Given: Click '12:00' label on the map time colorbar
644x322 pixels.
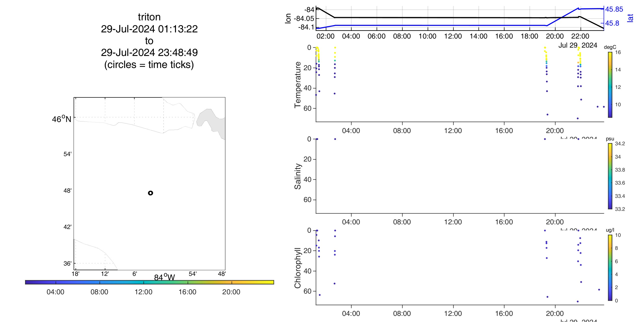Looking at the screenshot, I should (x=144, y=292).
